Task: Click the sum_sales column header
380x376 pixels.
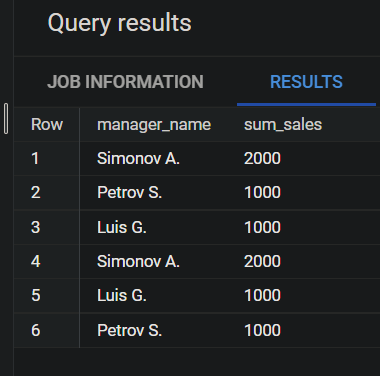Action: click(283, 125)
